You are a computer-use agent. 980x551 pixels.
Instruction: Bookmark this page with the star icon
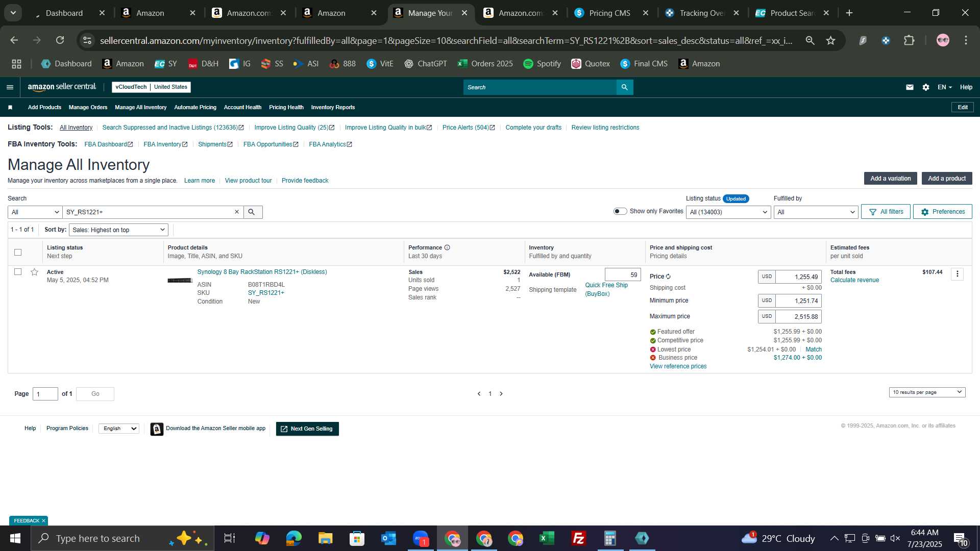pos(830,40)
